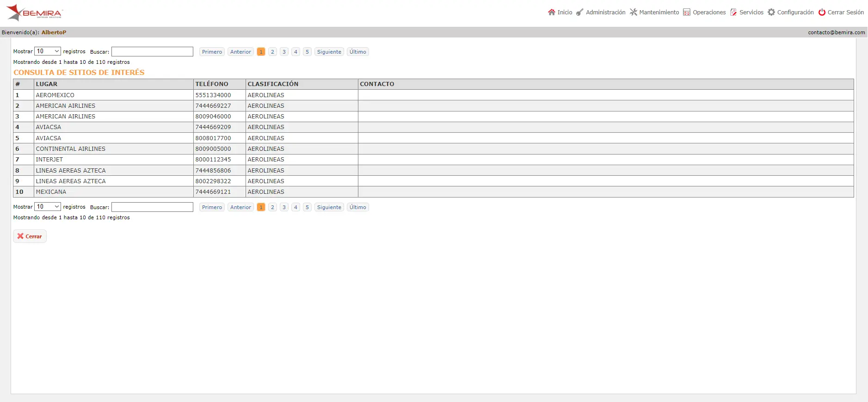Jump to Último in top pagination
868x402 pixels.
click(x=358, y=52)
